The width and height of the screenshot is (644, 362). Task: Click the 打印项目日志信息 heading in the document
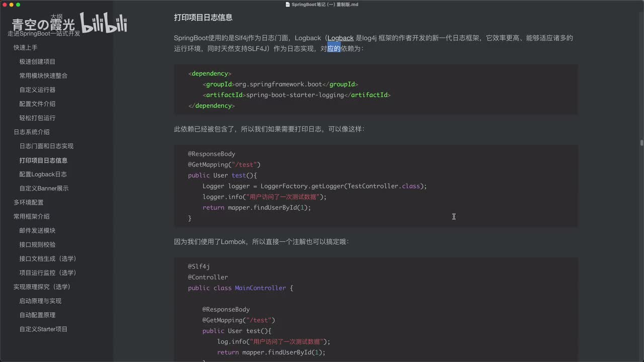click(x=203, y=17)
